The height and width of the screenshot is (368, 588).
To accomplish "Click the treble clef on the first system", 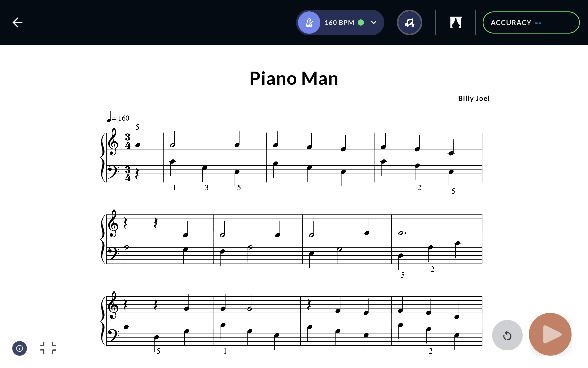I will click(x=113, y=142).
